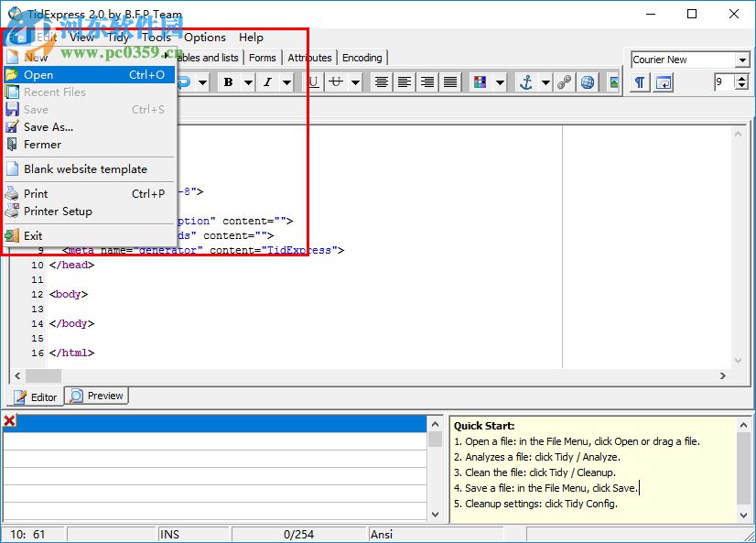Open the color palette grid picker

(480, 82)
